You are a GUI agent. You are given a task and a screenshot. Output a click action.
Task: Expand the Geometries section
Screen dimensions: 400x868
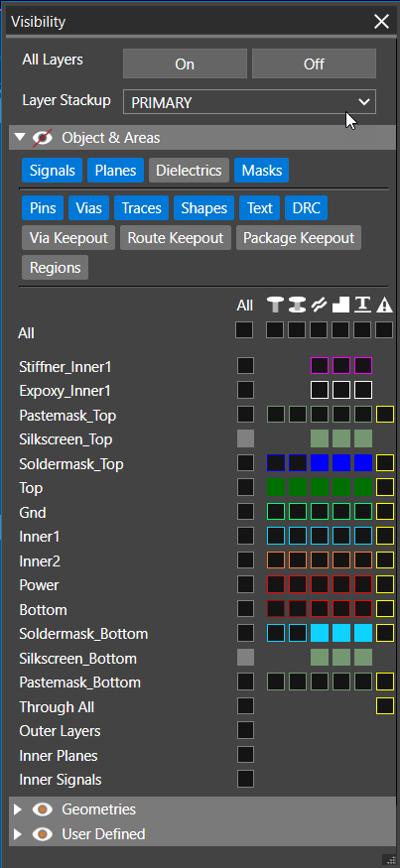click(18, 809)
